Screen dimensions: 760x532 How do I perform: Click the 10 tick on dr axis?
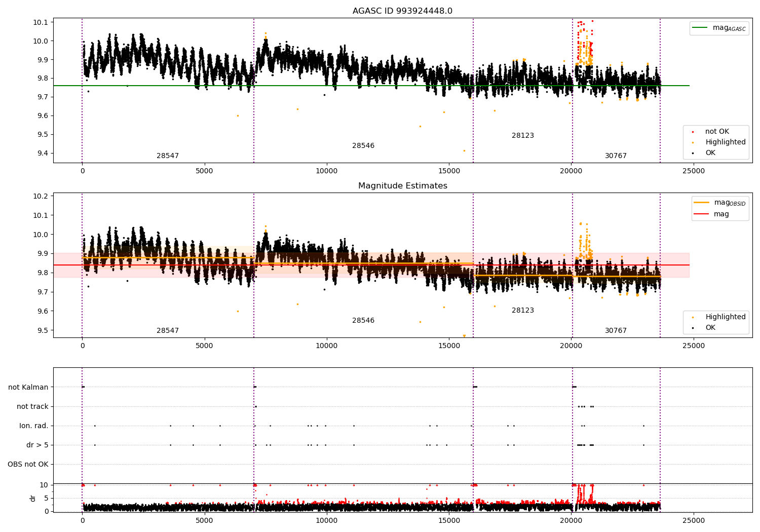pyautogui.click(x=44, y=485)
